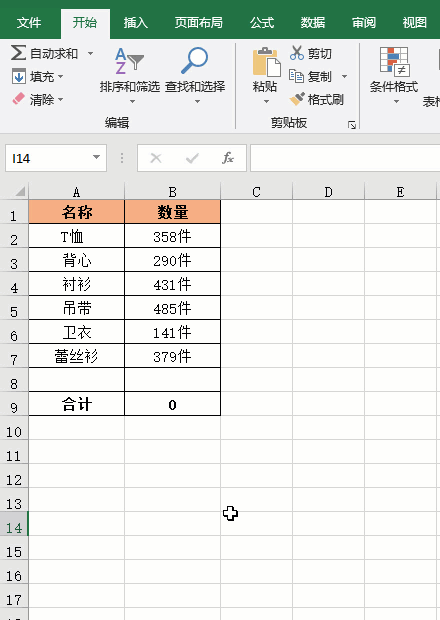Select the 名称 header cell
Viewport: 440px width, 620px height.
point(76,212)
